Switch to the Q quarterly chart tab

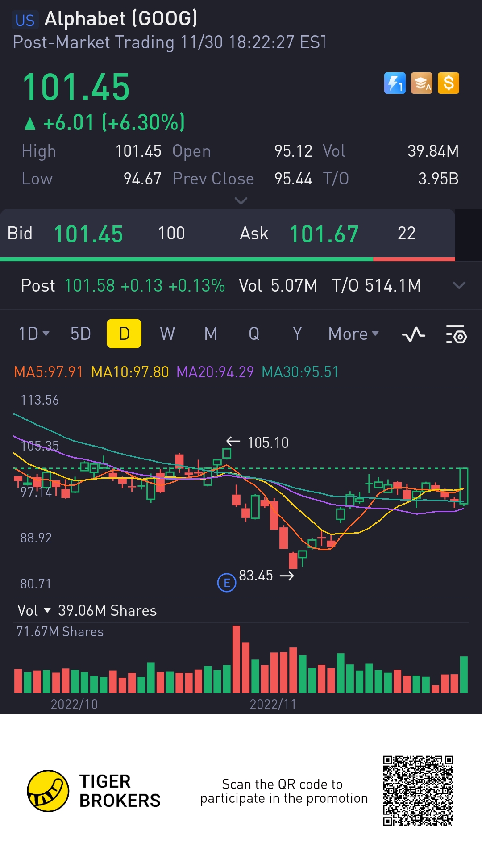[254, 334]
